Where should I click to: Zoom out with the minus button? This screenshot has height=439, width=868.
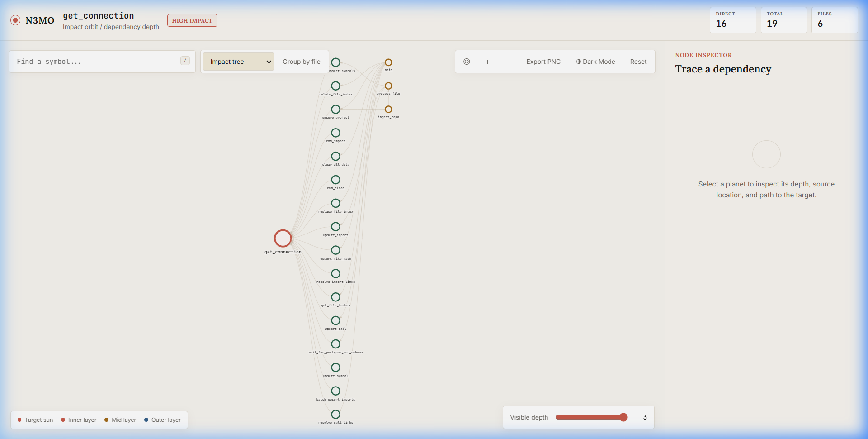508,62
